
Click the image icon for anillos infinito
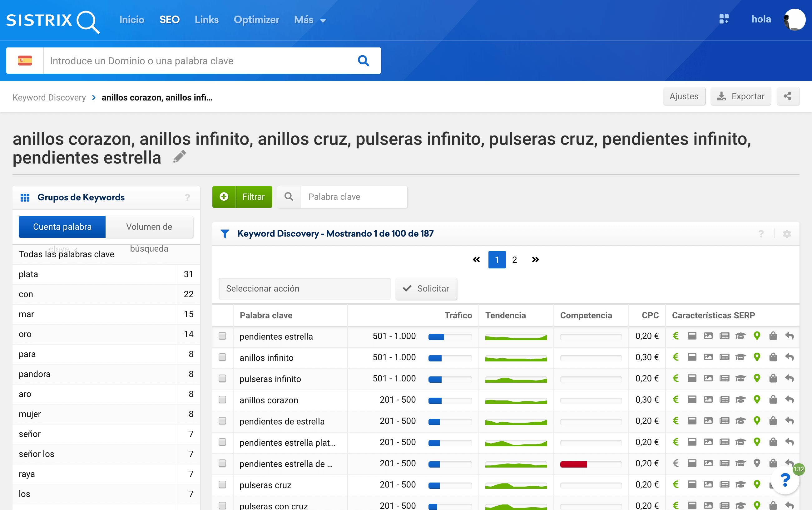pyautogui.click(x=707, y=357)
